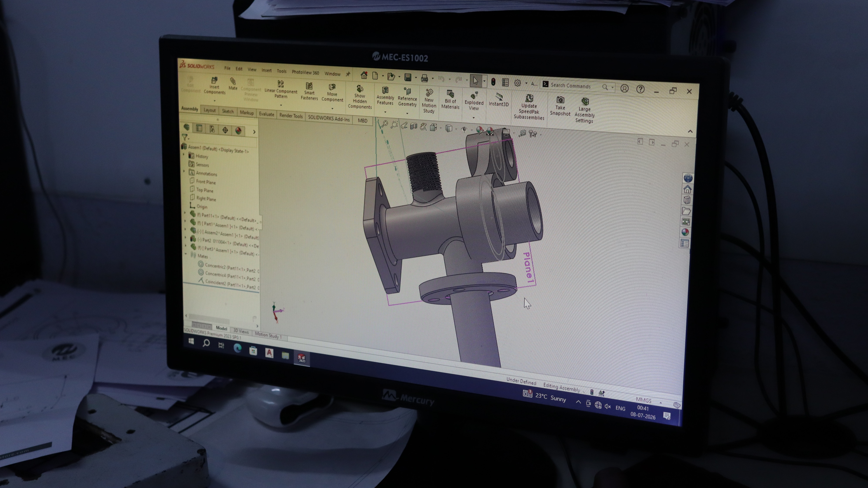Select the Mate tool
Image resolution: width=868 pixels, height=488 pixels.
[x=233, y=84]
